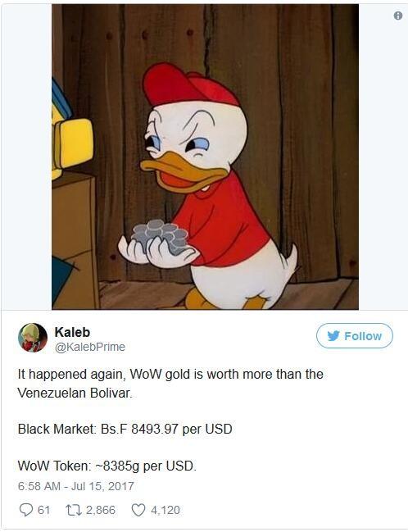Retweet using the retweet arrows icon
This screenshot has height=532, width=408.
pyautogui.click(x=74, y=510)
